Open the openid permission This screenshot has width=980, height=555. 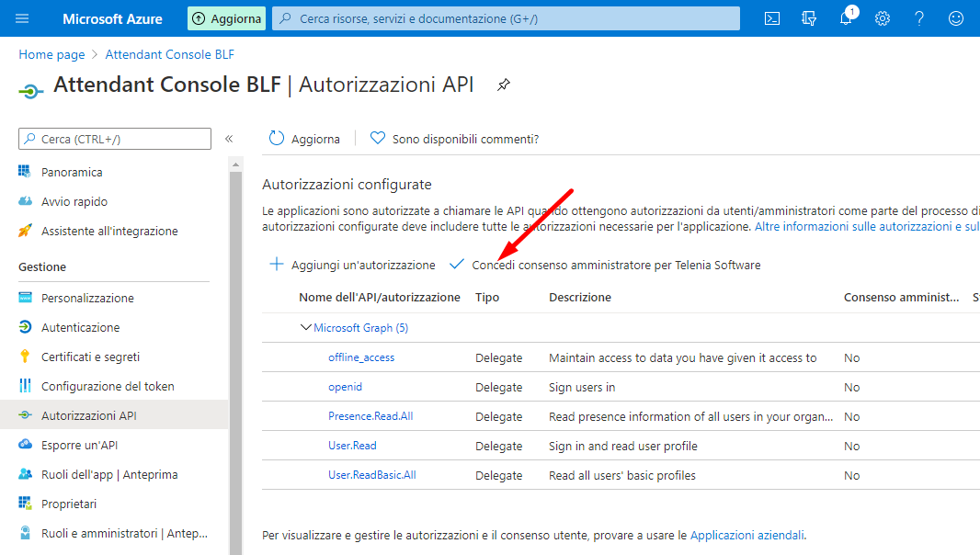pos(345,386)
